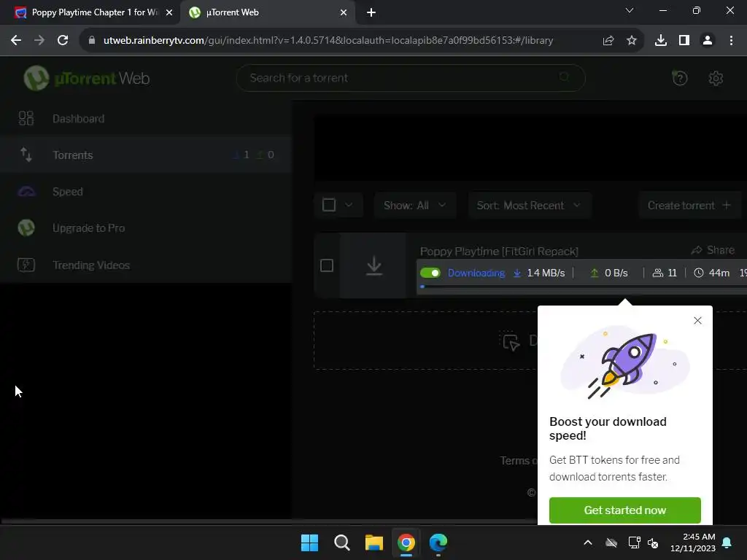Click the share page icon in address bar
The height and width of the screenshot is (560, 747).
[x=608, y=41]
